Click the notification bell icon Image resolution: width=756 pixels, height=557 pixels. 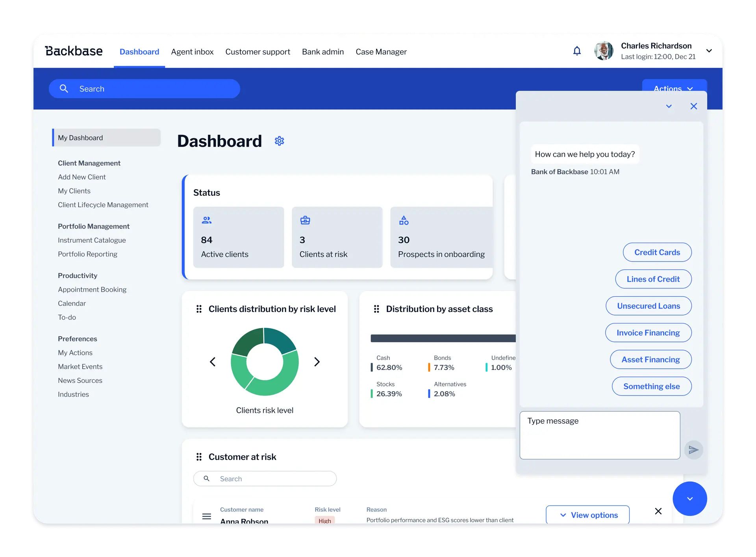(x=577, y=51)
